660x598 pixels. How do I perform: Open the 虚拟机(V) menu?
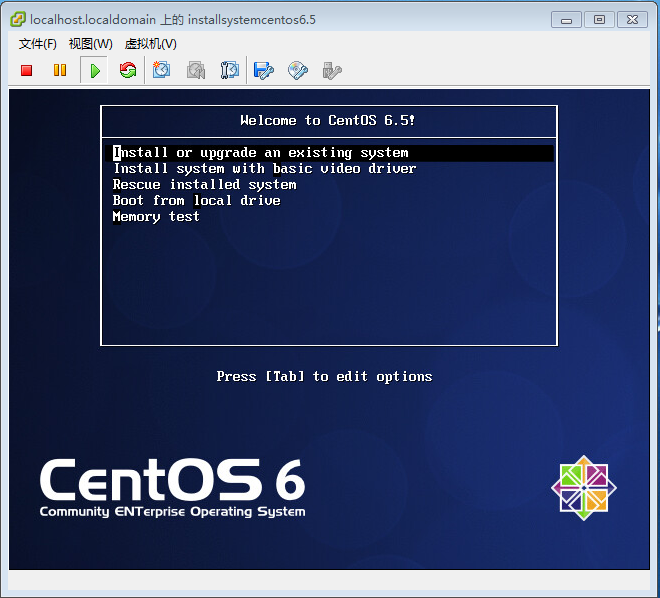tap(151, 44)
